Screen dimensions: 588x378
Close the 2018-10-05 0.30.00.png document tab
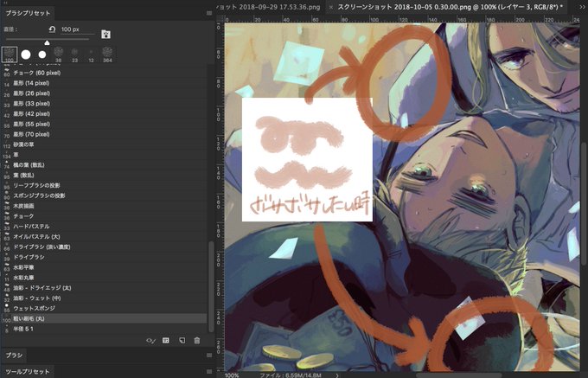330,7
